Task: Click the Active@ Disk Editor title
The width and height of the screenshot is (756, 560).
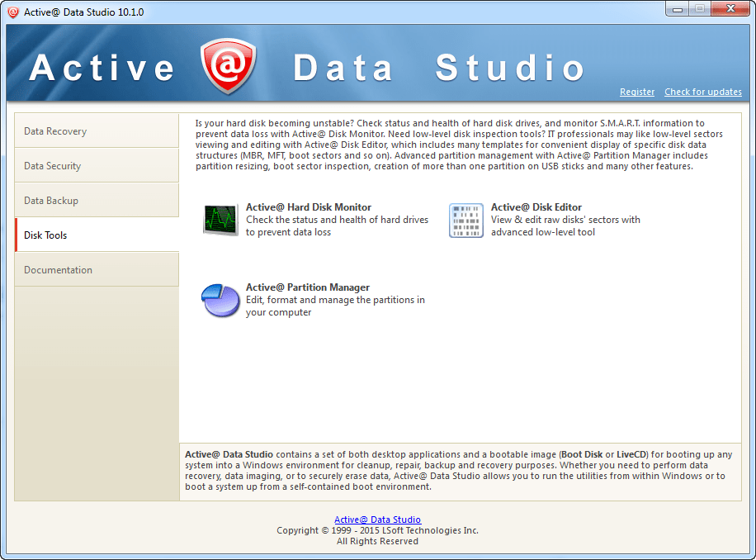Action: [536, 207]
